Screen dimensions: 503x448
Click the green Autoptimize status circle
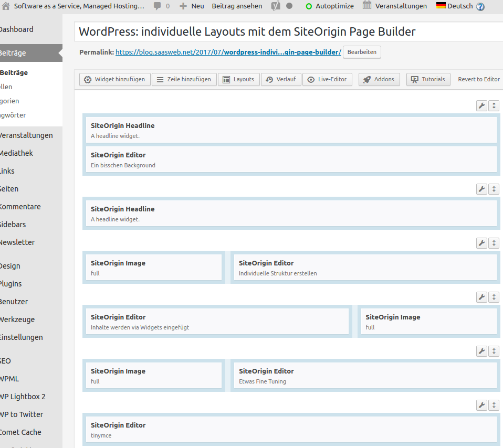pyautogui.click(x=309, y=6)
